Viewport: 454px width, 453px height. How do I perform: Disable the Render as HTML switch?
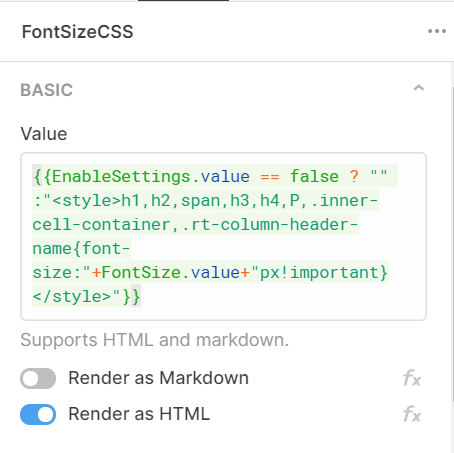38,414
